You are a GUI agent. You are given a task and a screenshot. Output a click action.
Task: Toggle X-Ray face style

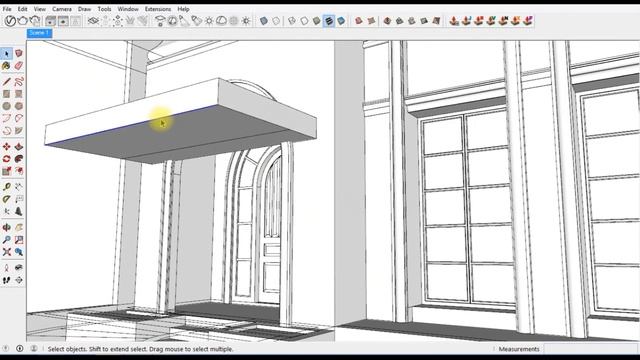pos(264,21)
